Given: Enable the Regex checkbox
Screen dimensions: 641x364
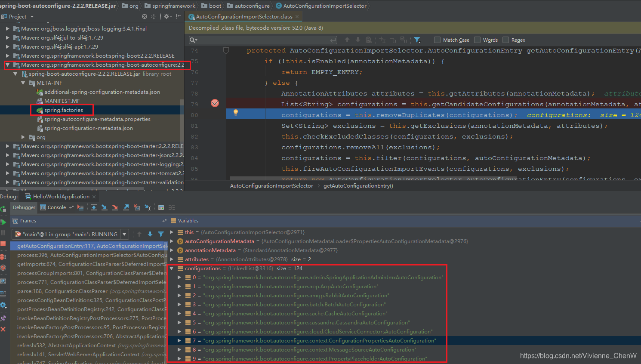Looking at the screenshot, I should (x=505, y=40).
